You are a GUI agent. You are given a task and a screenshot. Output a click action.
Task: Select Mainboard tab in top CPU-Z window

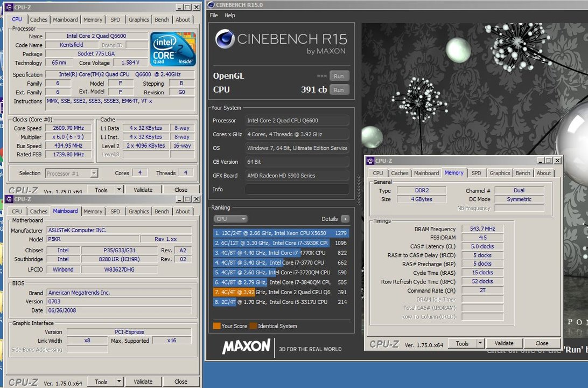(65, 19)
